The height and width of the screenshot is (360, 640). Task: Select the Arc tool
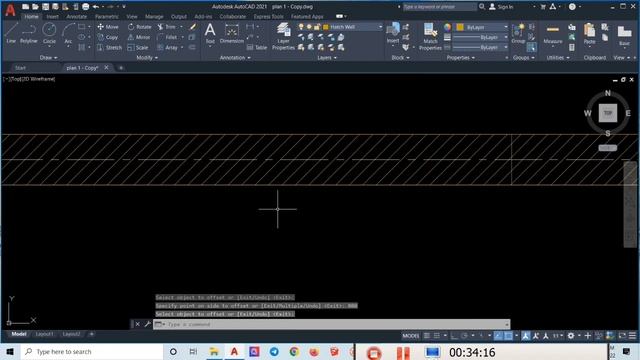[x=68, y=33]
